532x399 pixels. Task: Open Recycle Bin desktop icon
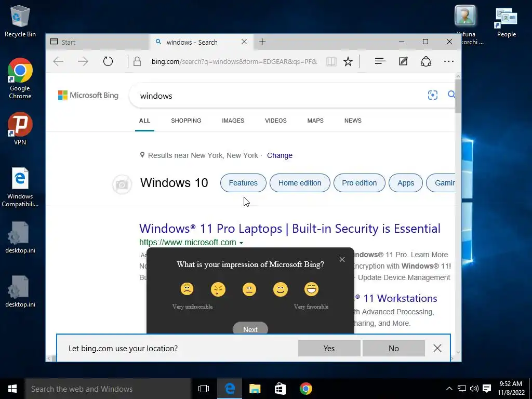(20, 21)
